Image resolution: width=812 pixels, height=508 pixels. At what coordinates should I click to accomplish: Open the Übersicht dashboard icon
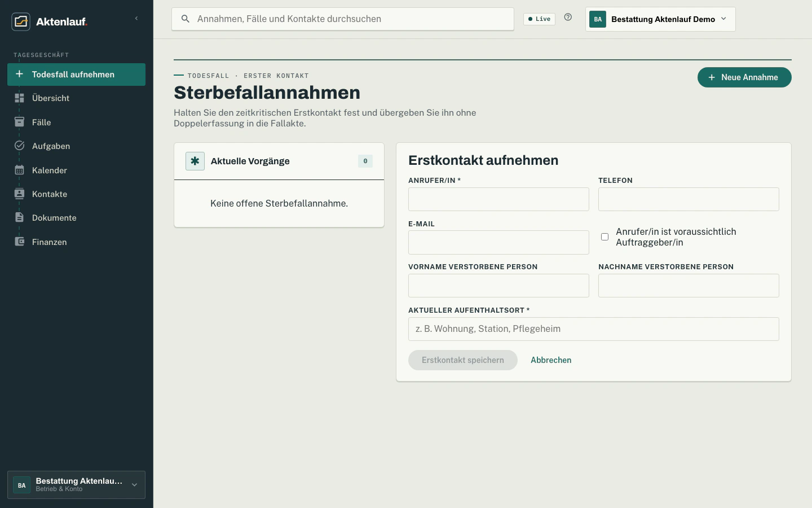tap(19, 98)
